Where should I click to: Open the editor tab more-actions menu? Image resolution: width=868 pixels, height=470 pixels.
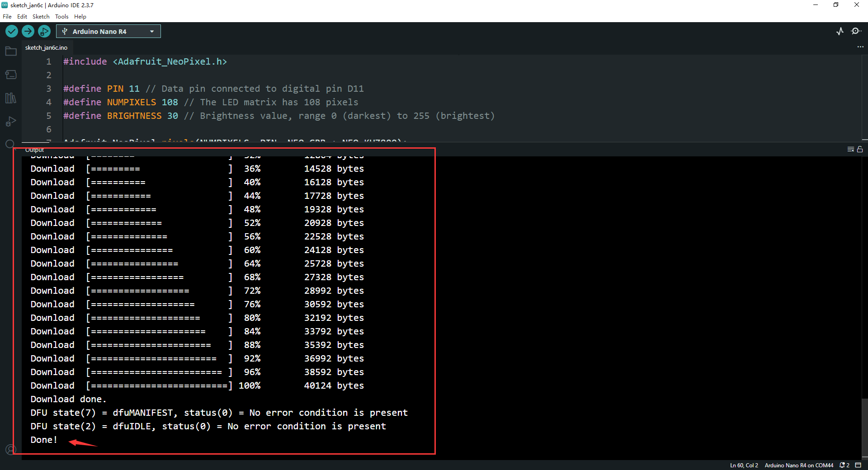pos(860,47)
